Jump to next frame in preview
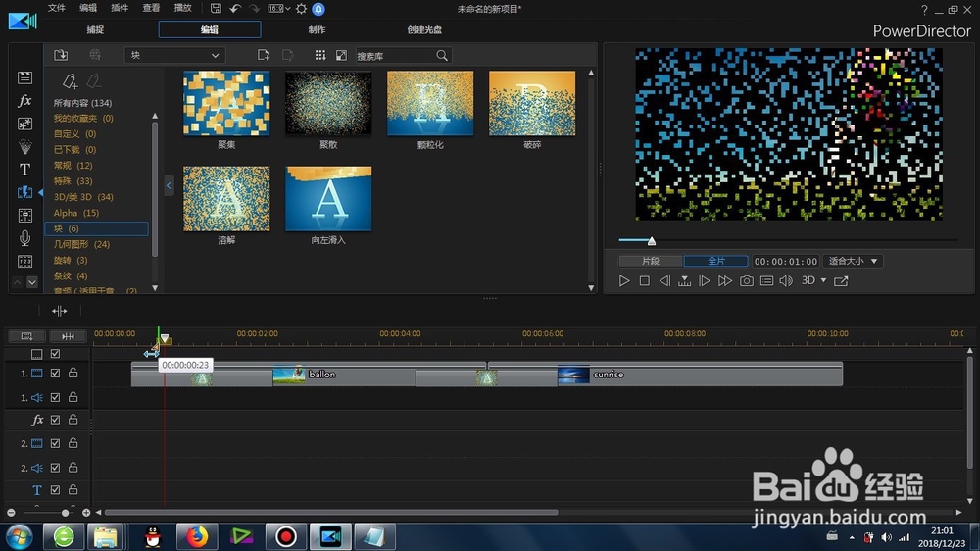This screenshot has height=551, width=980. coord(705,280)
